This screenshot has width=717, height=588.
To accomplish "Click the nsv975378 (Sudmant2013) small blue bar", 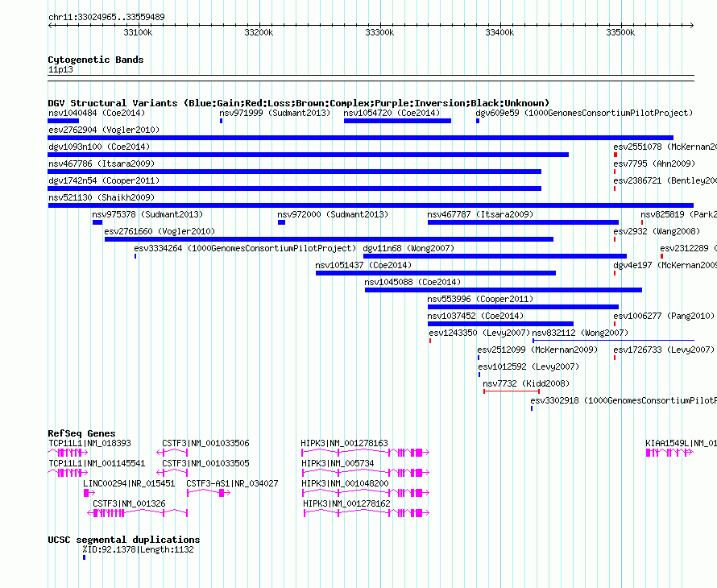I will 97,222.
